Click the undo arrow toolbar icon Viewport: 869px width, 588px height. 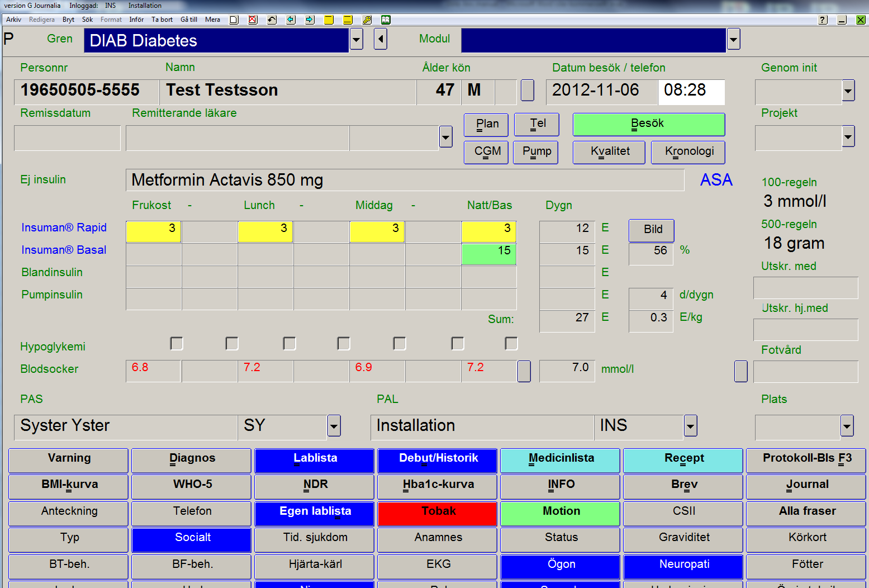pos(272,20)
